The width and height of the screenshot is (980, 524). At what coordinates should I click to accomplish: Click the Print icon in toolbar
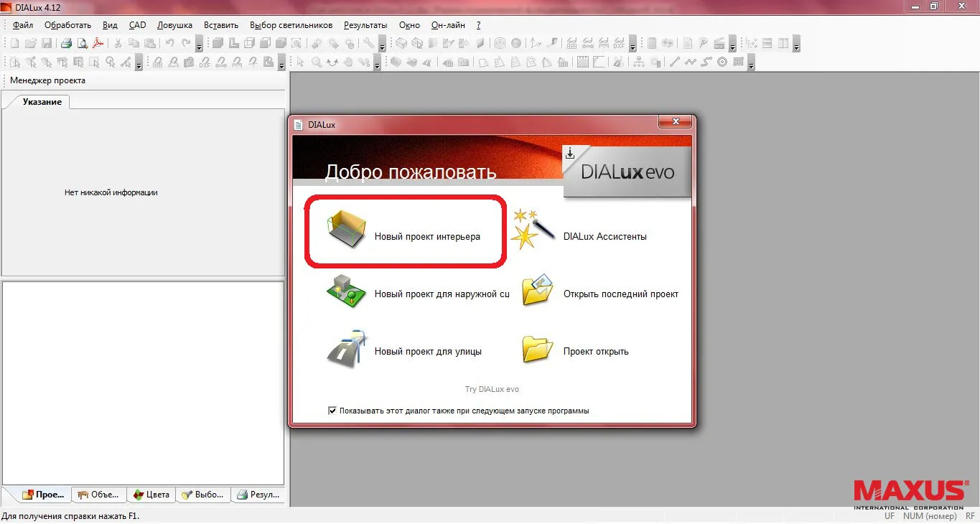pos(66,44)
